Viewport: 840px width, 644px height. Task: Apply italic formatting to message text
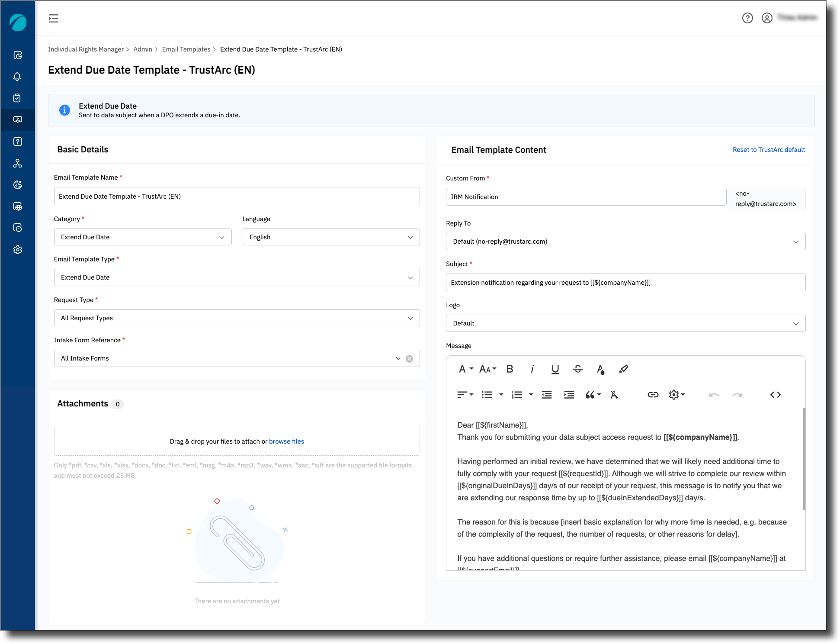532,369
